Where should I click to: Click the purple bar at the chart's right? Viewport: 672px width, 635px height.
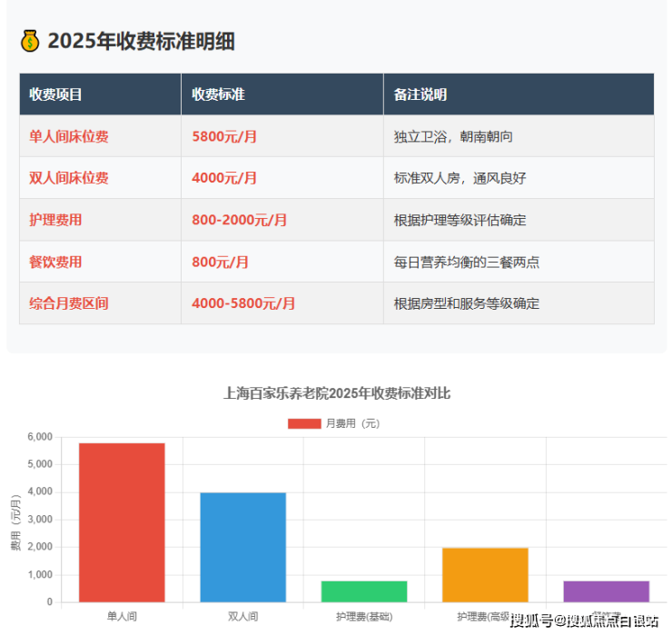(x=606, y=591)
